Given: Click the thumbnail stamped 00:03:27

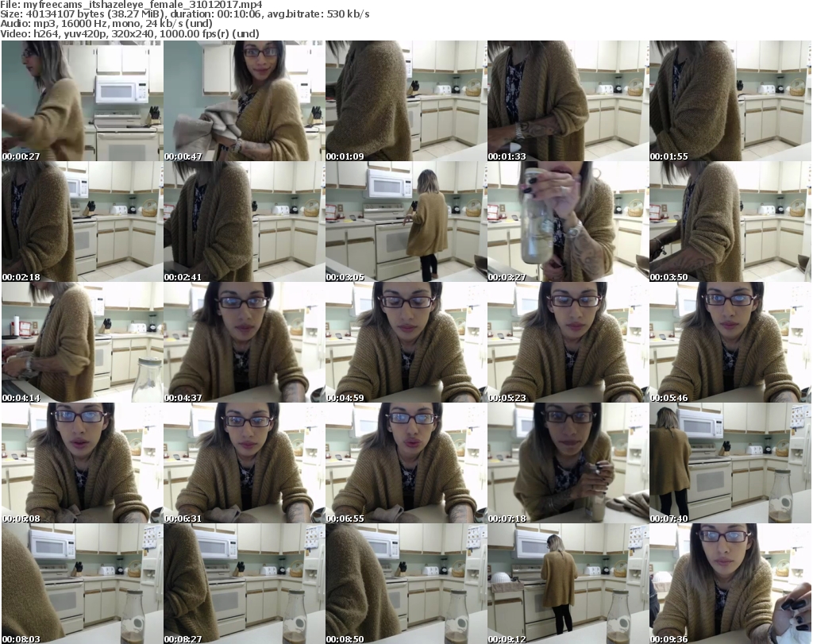Looking at the screenshot, I should coord(568,222).
